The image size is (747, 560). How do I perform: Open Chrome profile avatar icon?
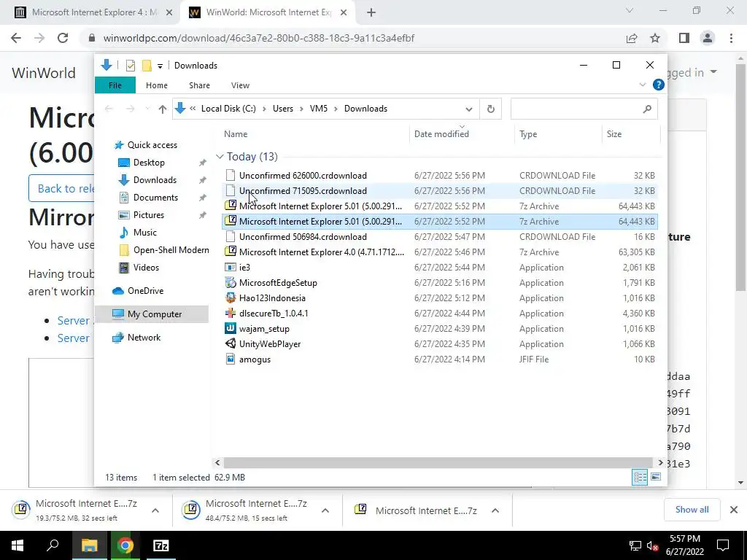point(708,38)
